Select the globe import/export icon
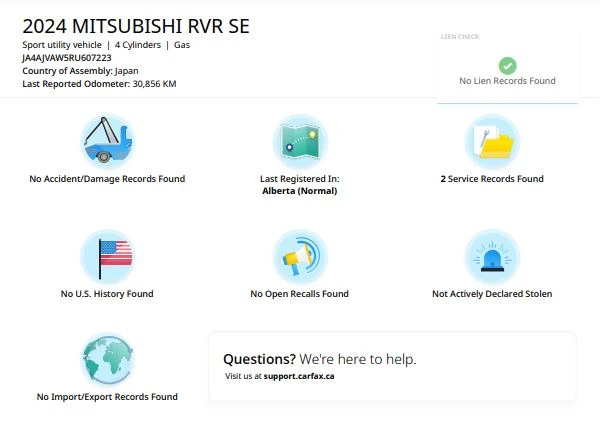The height and width of the screenshot is (428, 614). click(x=107, y=359)
